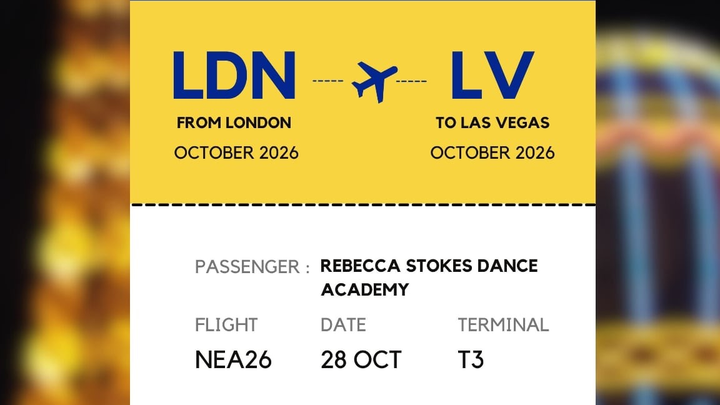Click the dashes left of the airplane
Viewport: 720px width, 405px height.
327,79
